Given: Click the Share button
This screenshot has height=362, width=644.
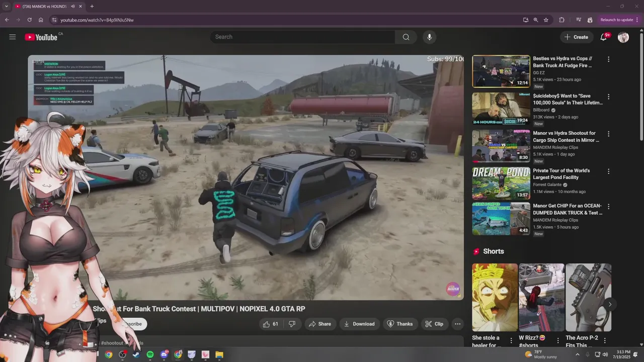Looking at the screenshot, I should (x=320, y=324).
